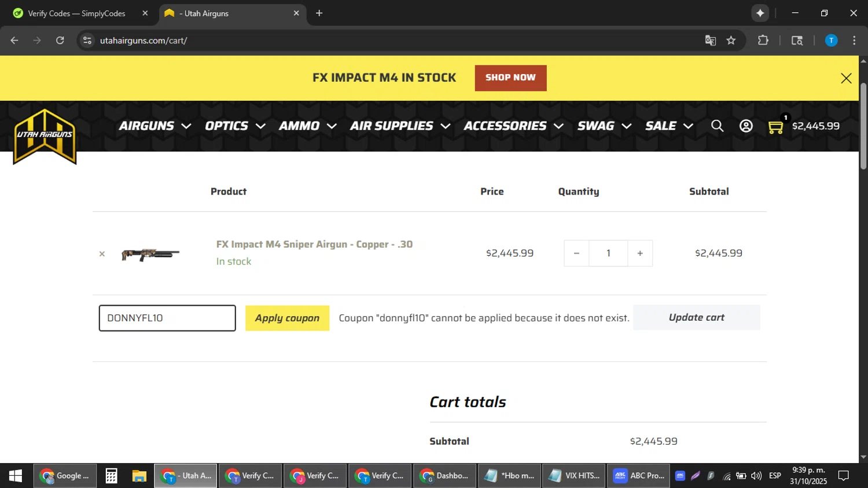The width and height of the screenshot is (868, 488).
Task: Open Calculator from the taskbar
Action: (x=111, y=476)
